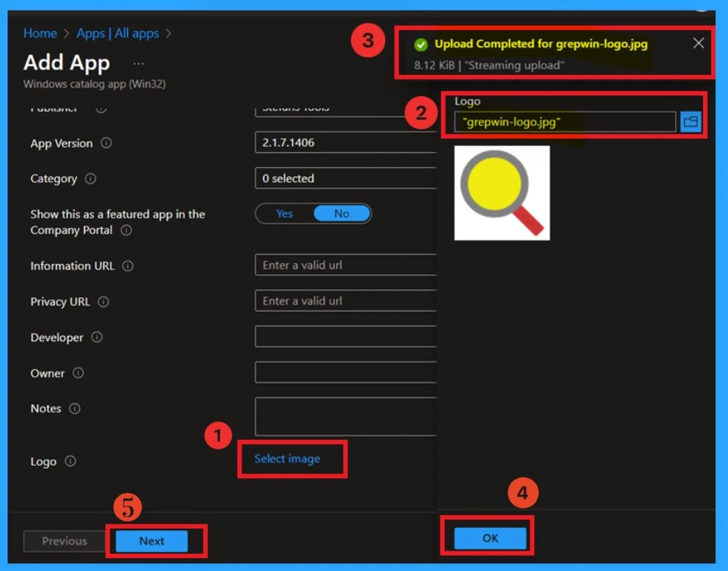Image resolution: width=728 pixels, height=571 pixels.
Task: Click the grepwin-logo.jpg file name field
Action: pos(565,122)
